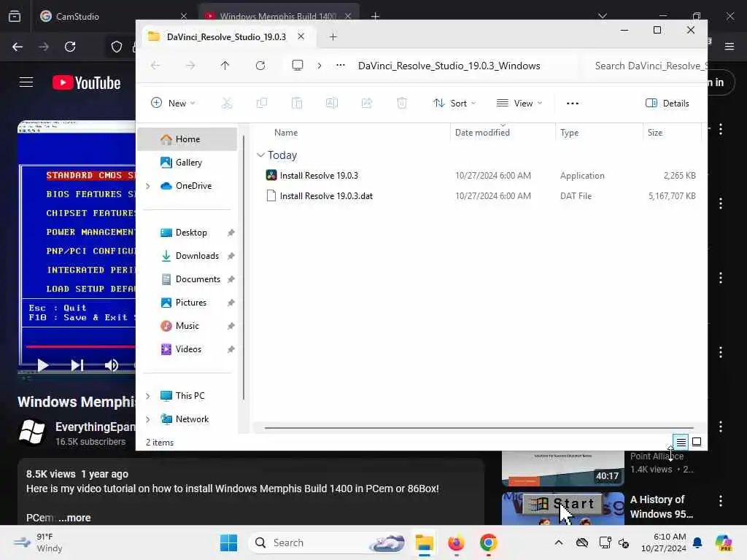Switch to Windows Memphis Build browser tab
This screenshot has width=747, height=560.
coord(278,16)
